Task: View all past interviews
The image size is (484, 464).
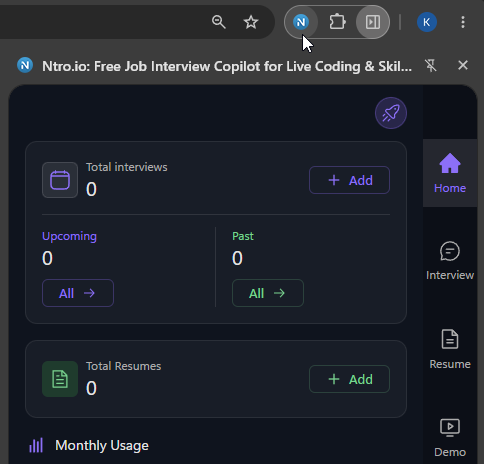Action: click(x=268, y=293)
